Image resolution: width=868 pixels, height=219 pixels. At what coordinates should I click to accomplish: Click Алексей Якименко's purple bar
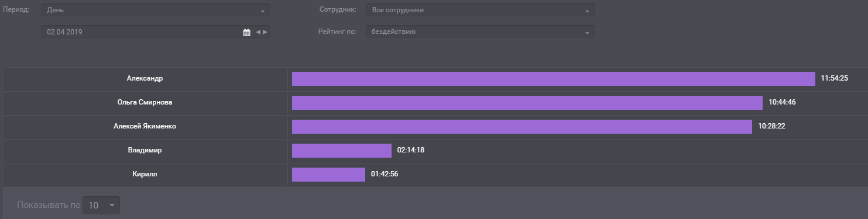(522, 127)
